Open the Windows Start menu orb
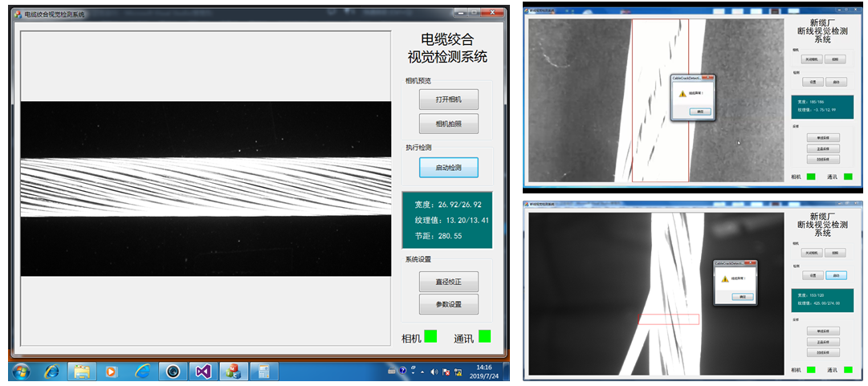 [x=20, y=372]
